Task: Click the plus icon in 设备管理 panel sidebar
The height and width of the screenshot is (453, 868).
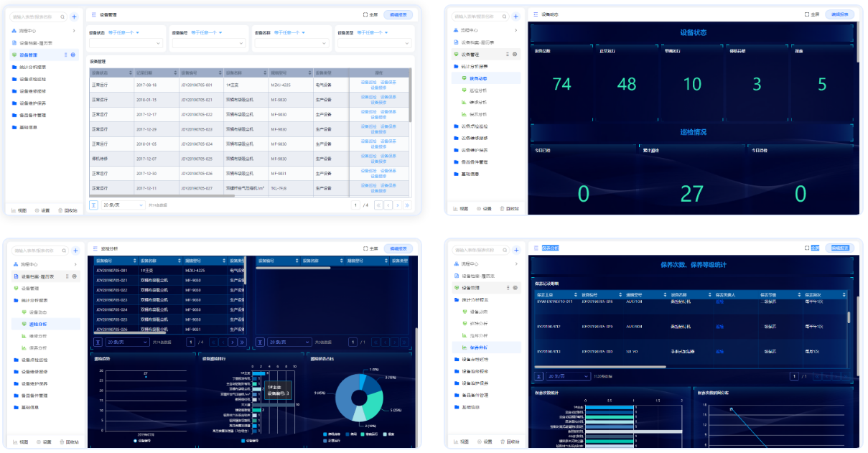Action: (74, 17)
